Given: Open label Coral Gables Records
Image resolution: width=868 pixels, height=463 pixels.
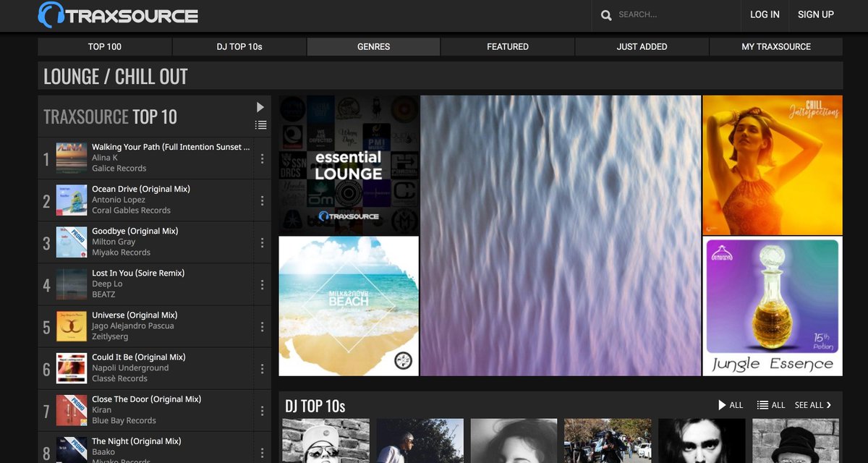Looking at the screenshot, I should coord(132,211).
